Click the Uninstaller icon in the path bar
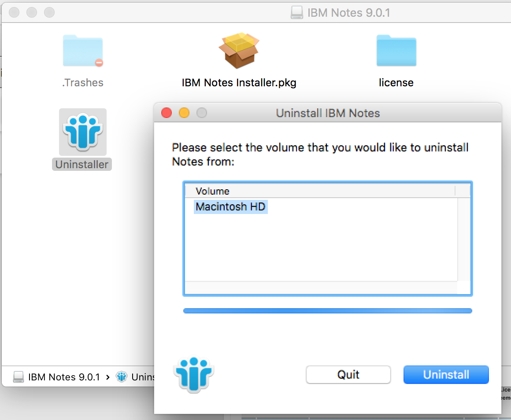The height and width of the screenshot is (420, 511). (122, 377)
